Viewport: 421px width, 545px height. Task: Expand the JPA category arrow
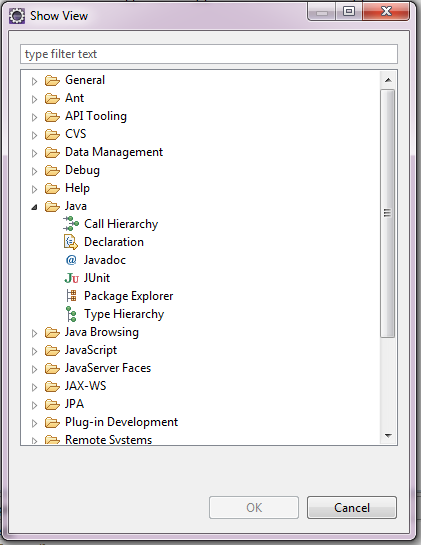pyautogui.click(x=34, y=405)
